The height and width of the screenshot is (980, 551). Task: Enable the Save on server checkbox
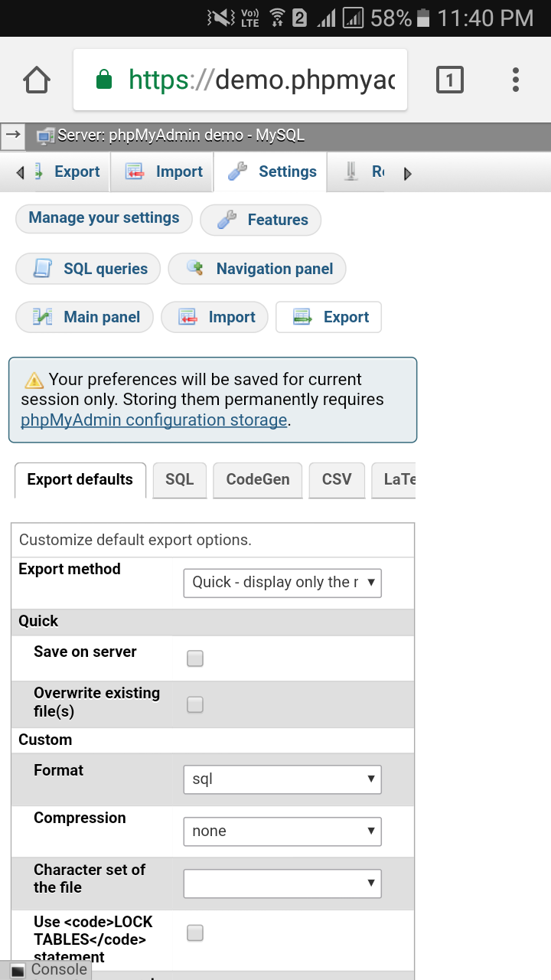[194, 658]
